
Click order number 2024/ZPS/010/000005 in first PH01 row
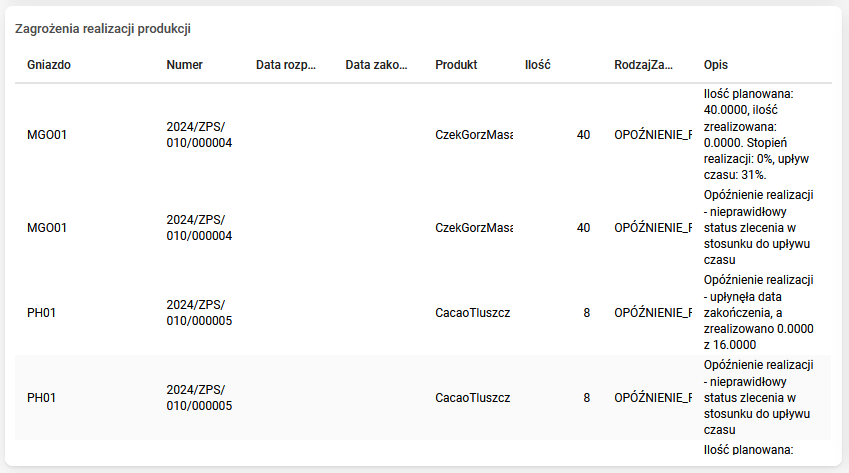pos(200,313)
